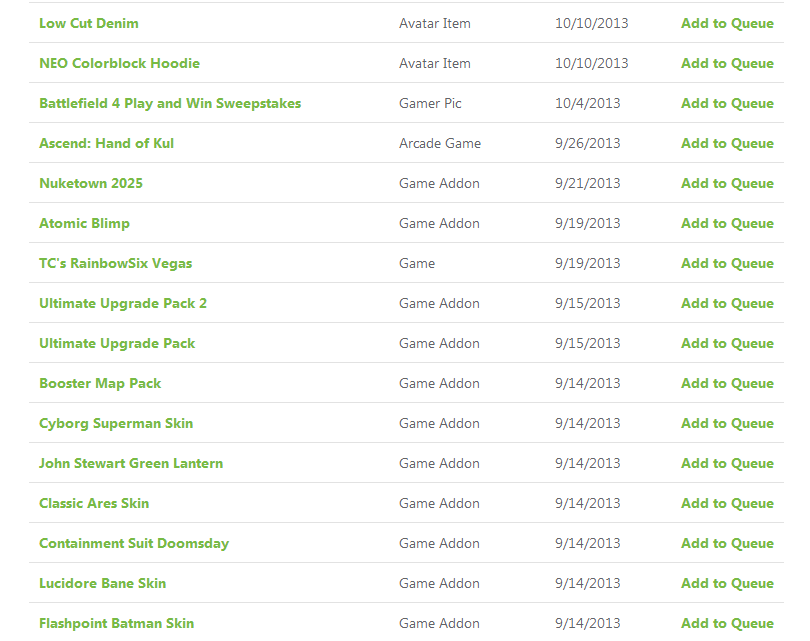810x641 pixels.
Task: Add Booster Map Pack to Queue
Action: click(727, 383)
